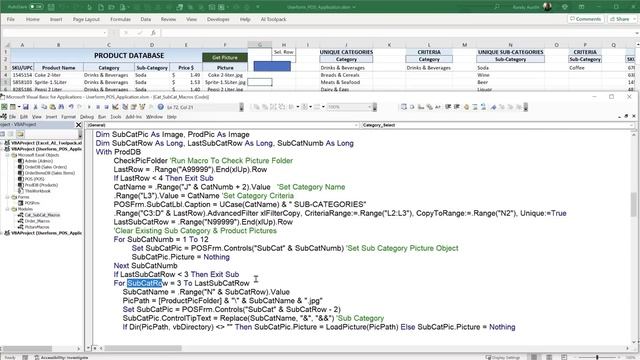This screenshot has width=640, height=360.
Task: Click the code window vertical scrollbar
Action: point(634,204)
